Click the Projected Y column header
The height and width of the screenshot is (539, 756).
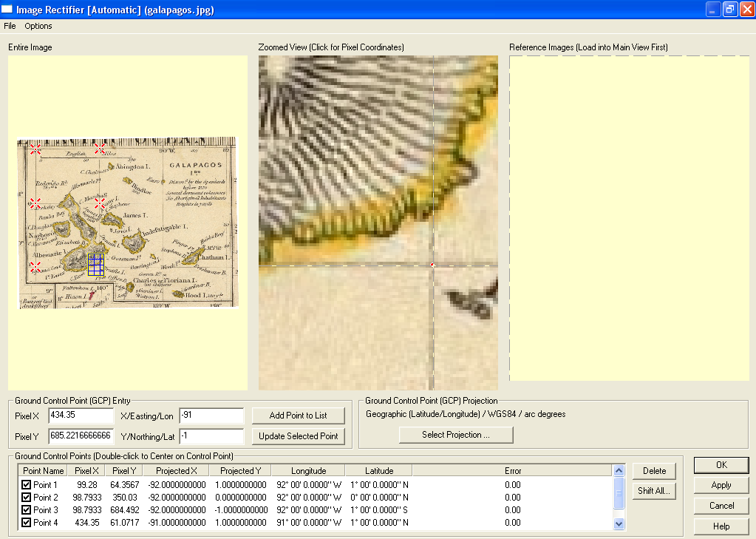(x=240, y=471)
